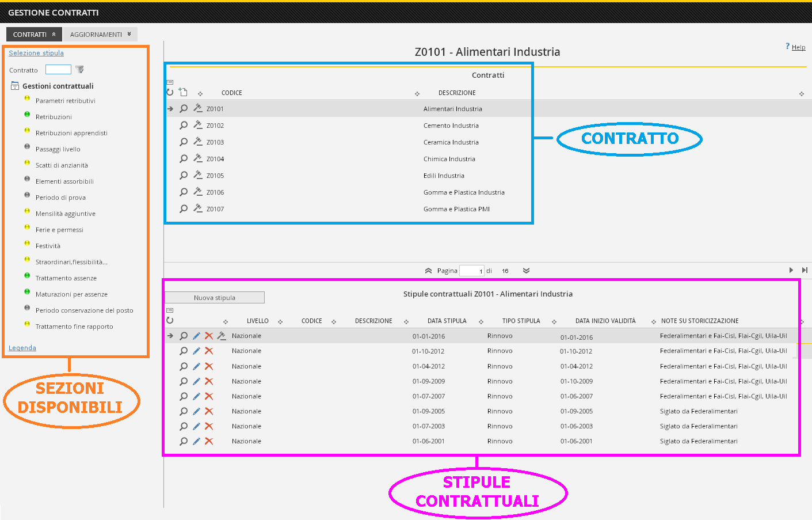Select the Gomma e Plastica PMI description
812x520 pixels.
[456, 209]
